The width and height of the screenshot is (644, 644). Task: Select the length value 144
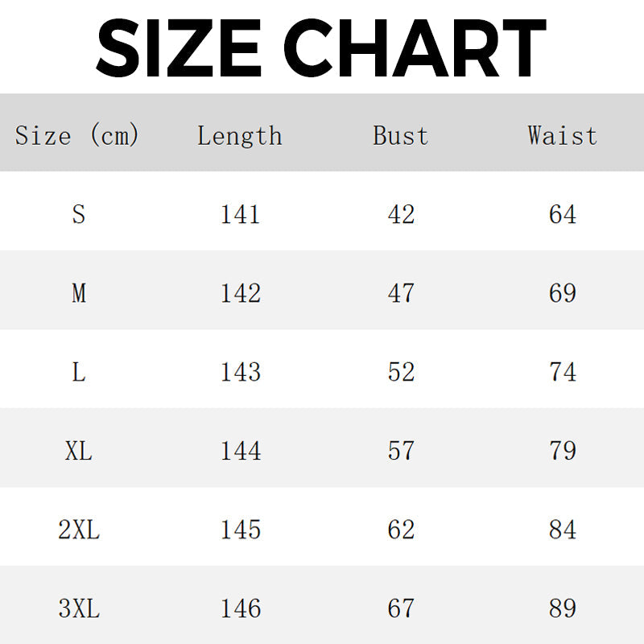241,451
